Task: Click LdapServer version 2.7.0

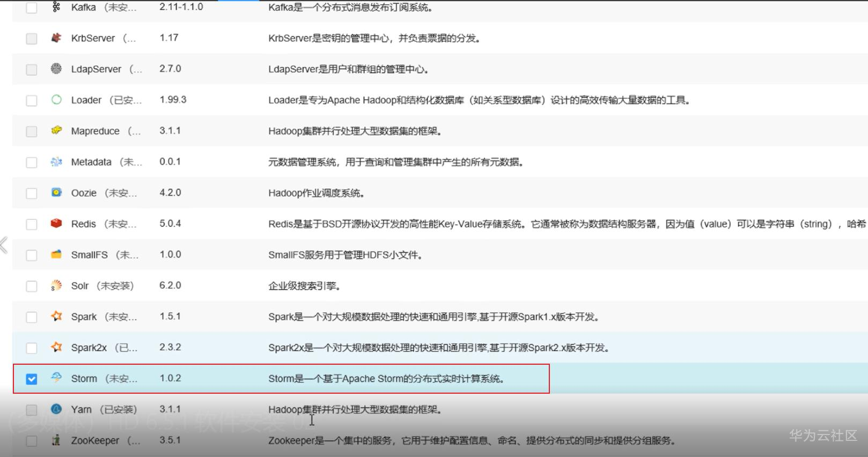Action: [170, 69]
